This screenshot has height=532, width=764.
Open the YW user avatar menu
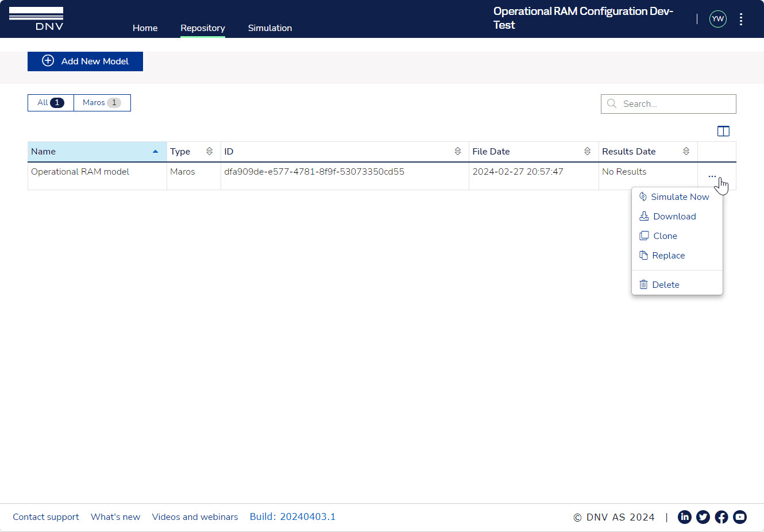pos(718,19)
